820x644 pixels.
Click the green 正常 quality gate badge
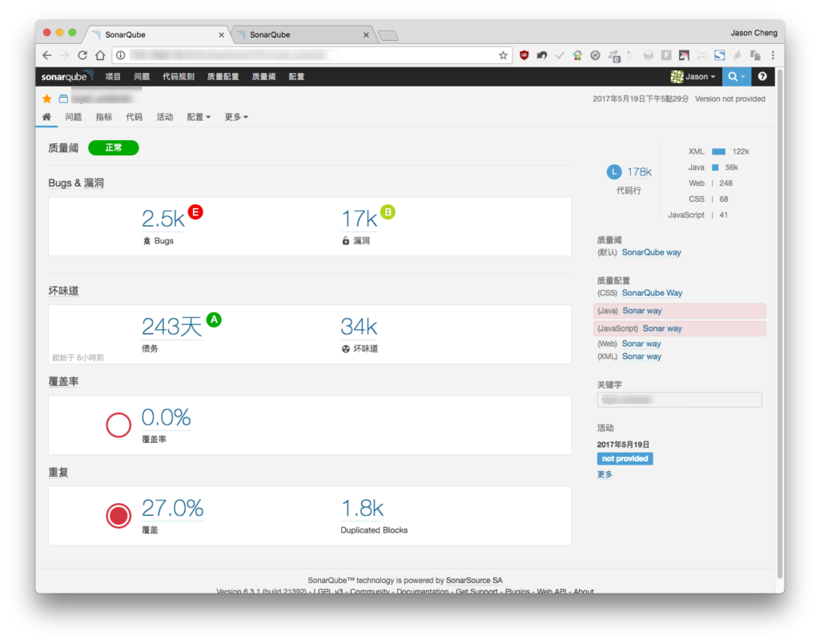[114, 148]
